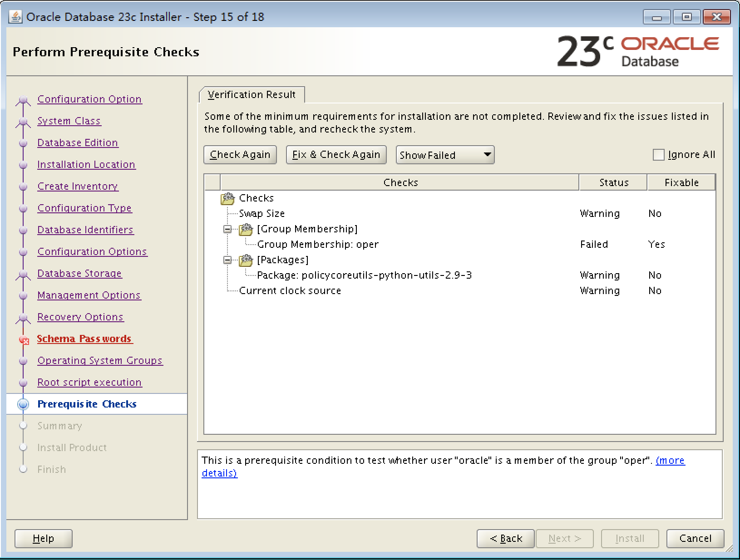Viewport: 740px width, 560px height.
Task: Go to System Class step
Action: point(69,121)
